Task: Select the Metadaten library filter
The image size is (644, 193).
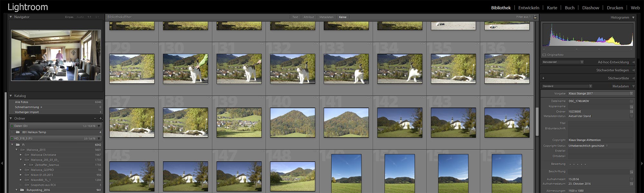Action: 326,17
